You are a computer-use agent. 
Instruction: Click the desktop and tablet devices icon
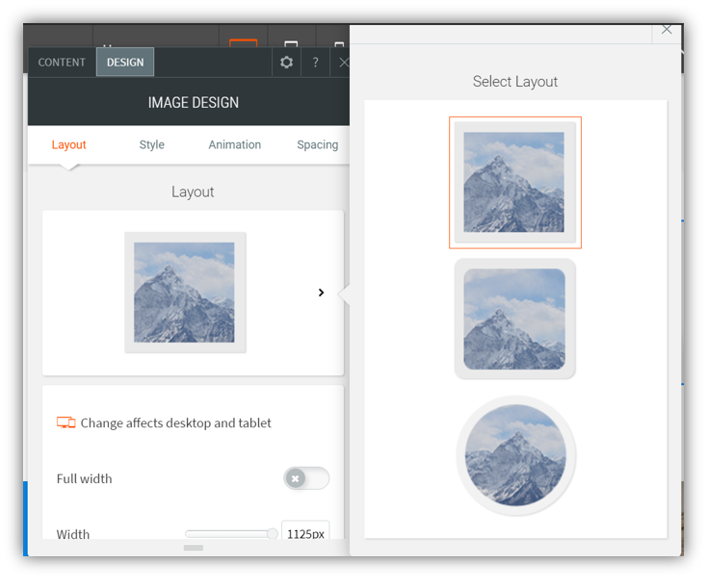pyautogui.click(x=65, y=422)
